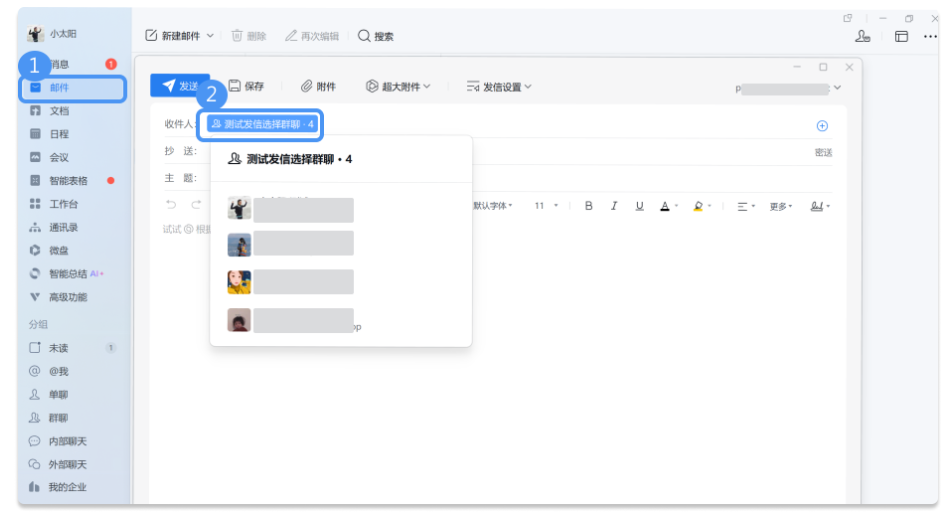This screenshot has width=950, height=514.
Task: Open 微盘 (Drive) in the sidebar
Action: pos(58,250)
